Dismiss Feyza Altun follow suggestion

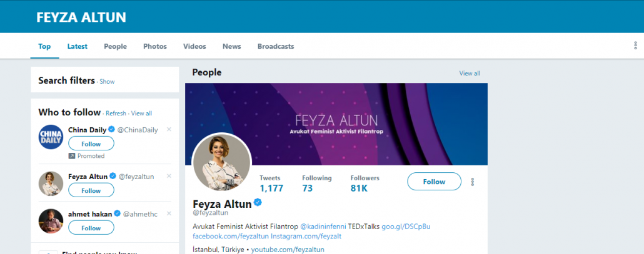coord(169,176)
